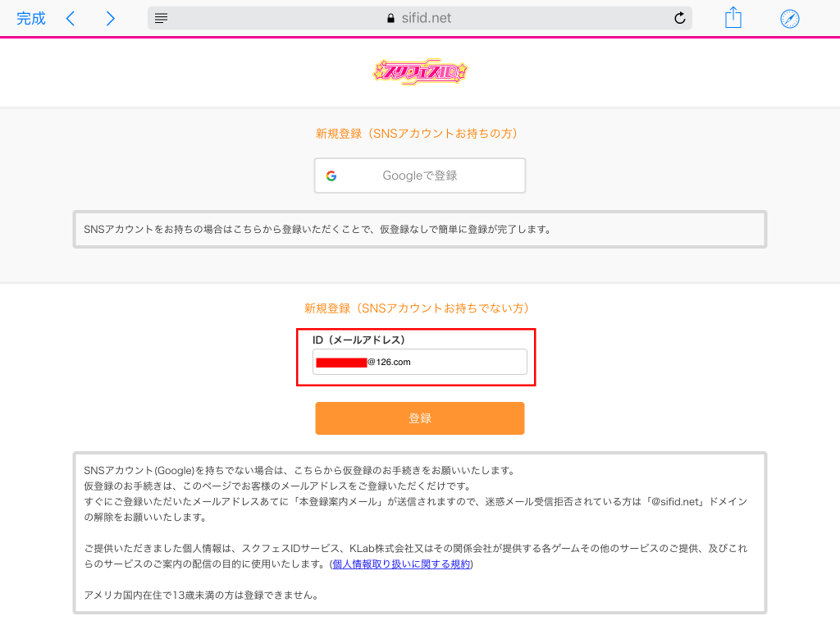This screenshot has height=630, width=840.
Task: Open page in Safari via compass icon
Action: [789, 18]
